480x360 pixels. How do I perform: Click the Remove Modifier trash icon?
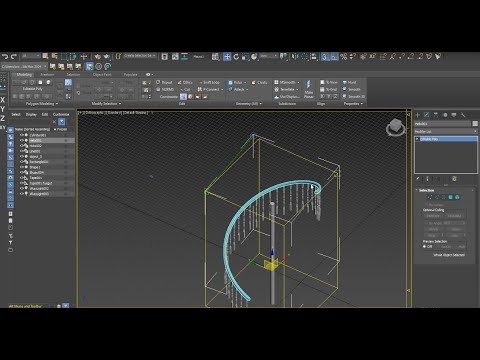(x=454, y=179)
